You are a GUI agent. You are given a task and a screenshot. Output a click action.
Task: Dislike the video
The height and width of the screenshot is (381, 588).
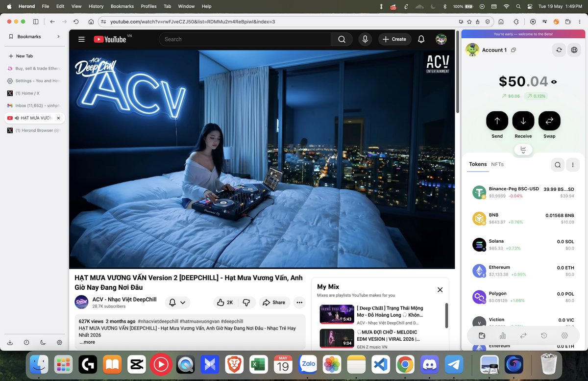click(246, 303)
